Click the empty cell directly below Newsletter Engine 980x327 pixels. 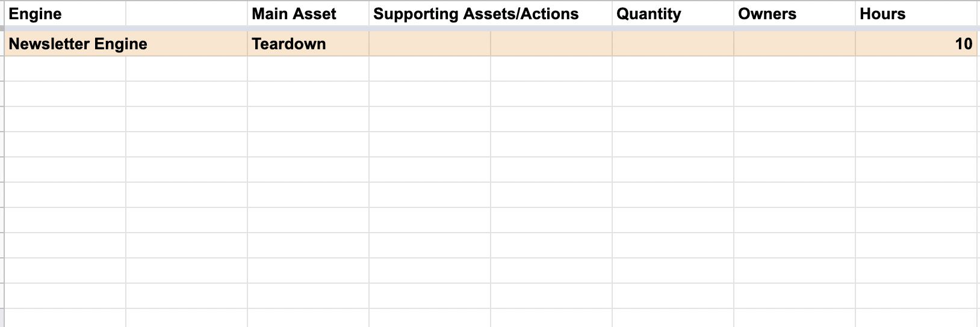tap(65, 69)
